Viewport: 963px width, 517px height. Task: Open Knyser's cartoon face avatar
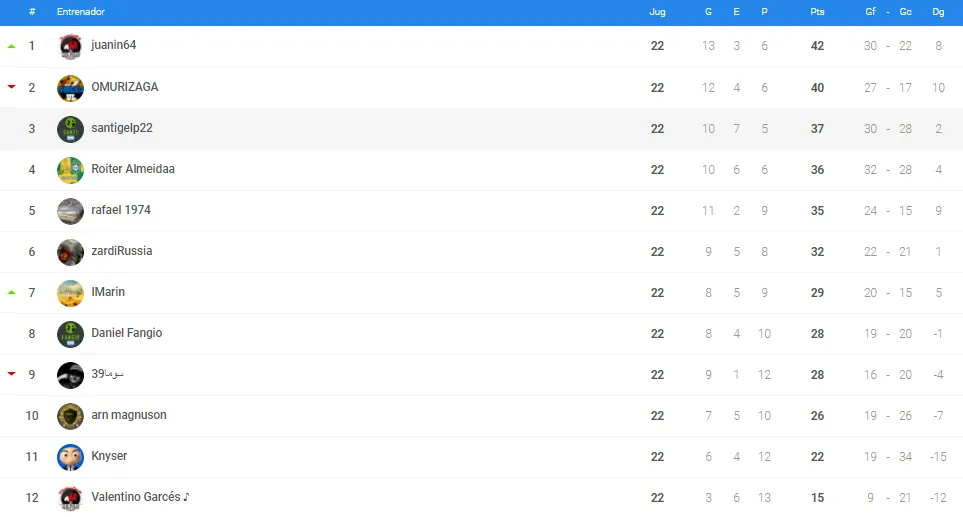pyautogui.click(x=70, y=457)
